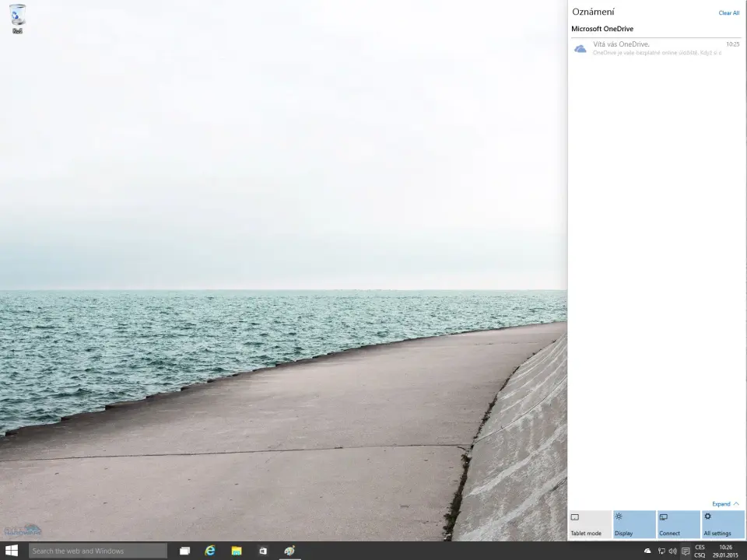Open Task View from the taskbar
Viewport: 747px width, 560px height.
[184, 551]
